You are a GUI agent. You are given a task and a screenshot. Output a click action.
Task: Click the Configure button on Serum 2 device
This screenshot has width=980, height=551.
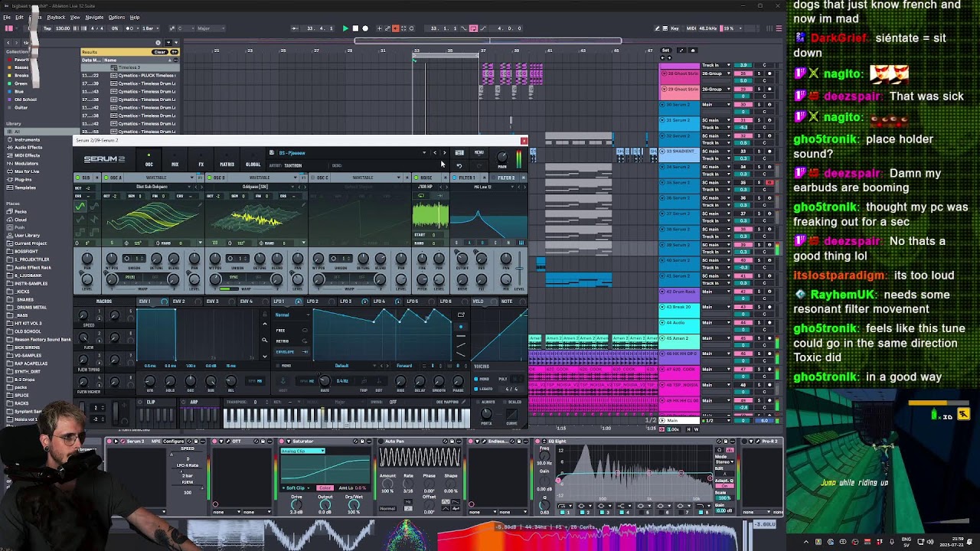pyautogui.click(x=172, y=442)
